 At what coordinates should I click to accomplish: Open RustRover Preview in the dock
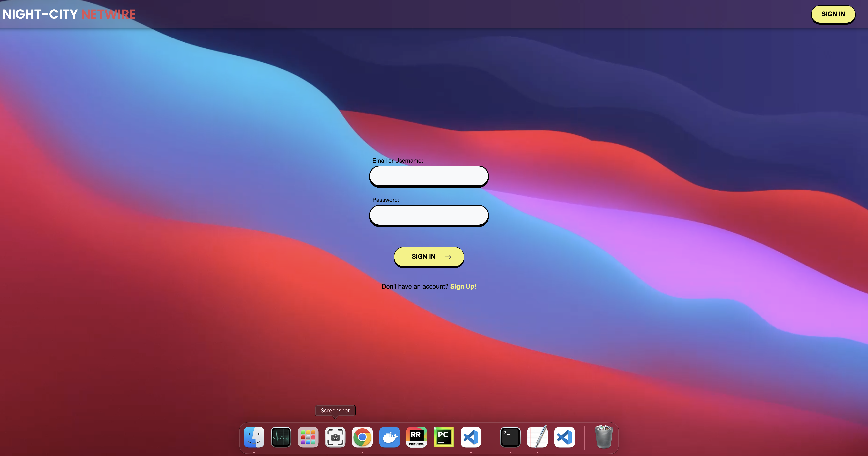tap(416, 437)
